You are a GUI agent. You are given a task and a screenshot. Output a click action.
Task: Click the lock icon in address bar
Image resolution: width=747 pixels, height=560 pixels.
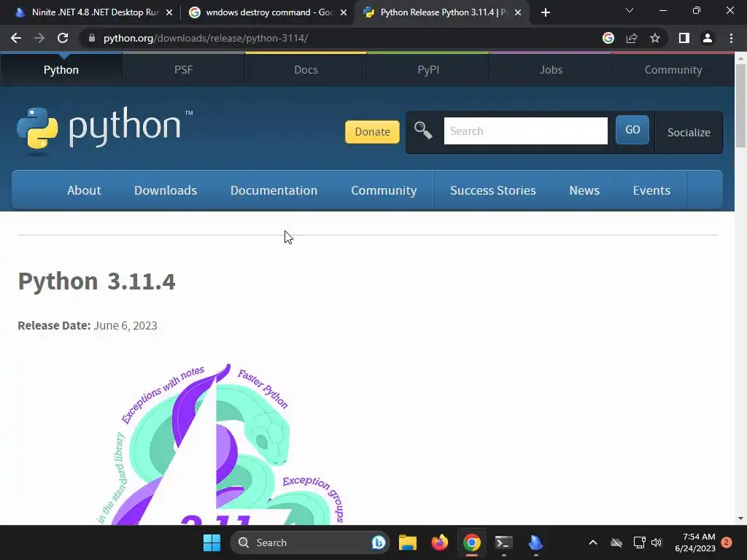coord(92,38)
